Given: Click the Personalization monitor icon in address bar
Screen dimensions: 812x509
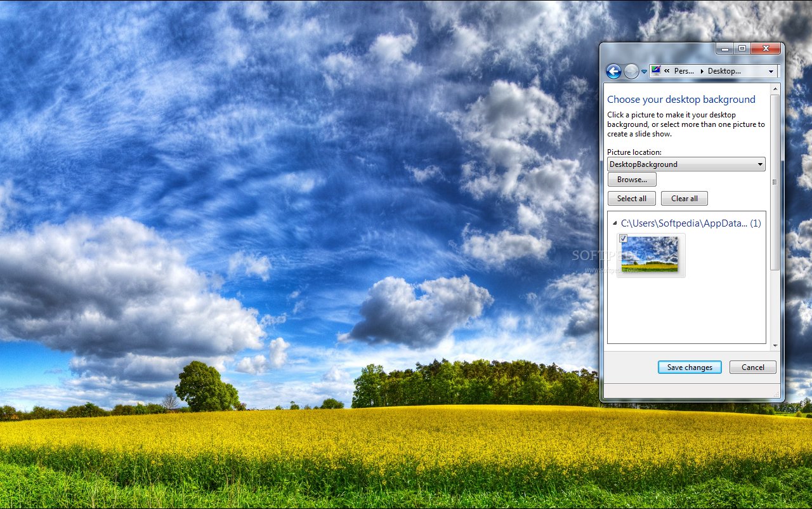Looking at the screenshot, I should (655, 70).
